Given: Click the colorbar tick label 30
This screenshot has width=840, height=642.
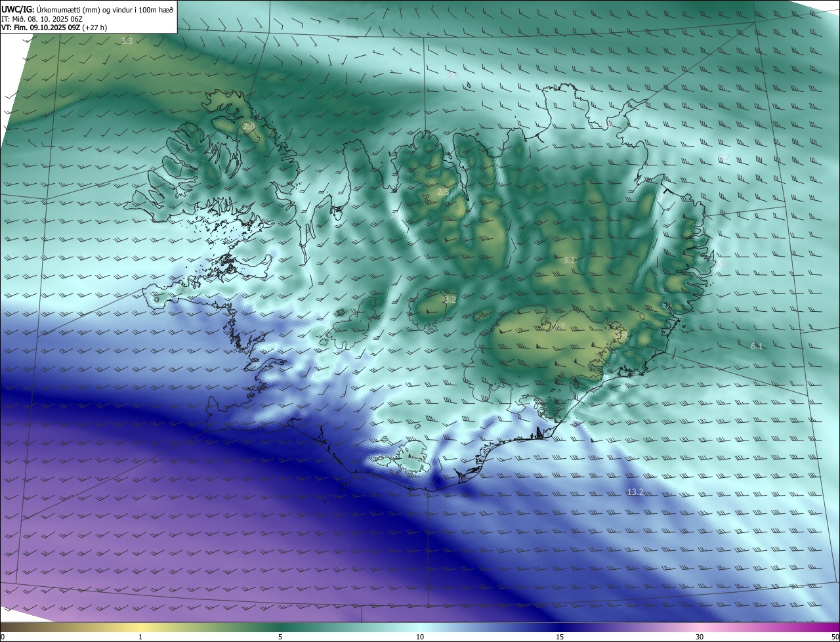Looking at the screenshot, I should pyautogui.click(x=700, y=637).
